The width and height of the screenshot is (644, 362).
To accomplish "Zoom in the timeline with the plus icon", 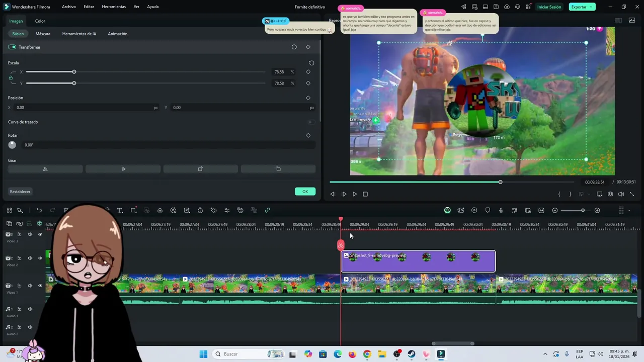I will (x=597, y=210).
